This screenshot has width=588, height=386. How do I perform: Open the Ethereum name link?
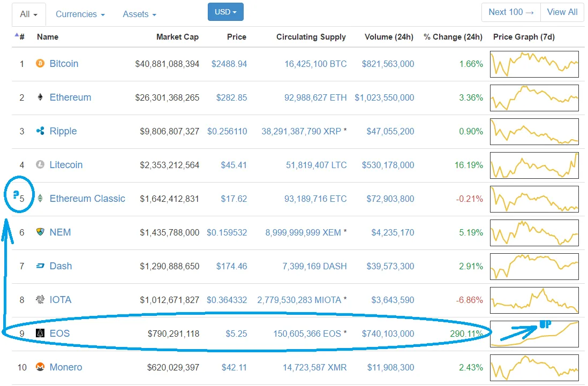click(x=70, y=97)
